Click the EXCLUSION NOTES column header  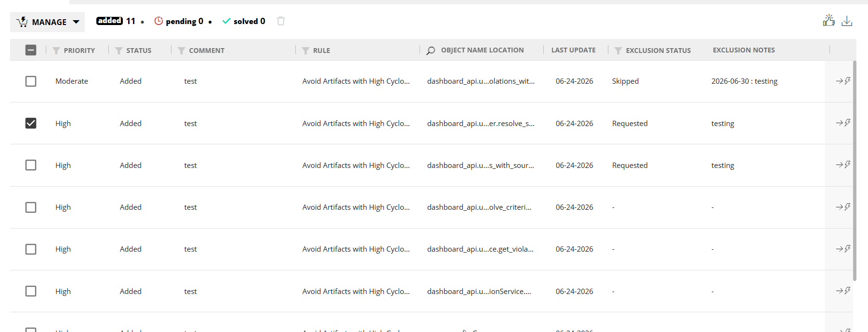(744, 50)
